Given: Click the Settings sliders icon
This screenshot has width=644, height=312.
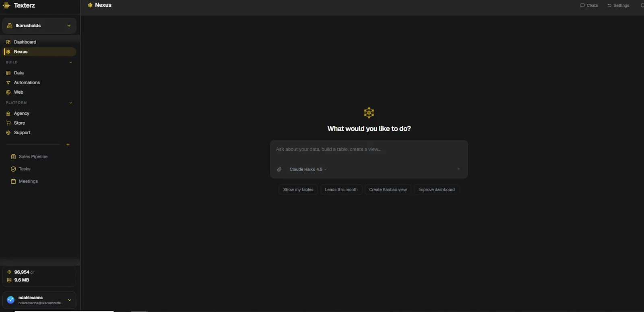Looking at the screenshot, I should (609, 6).
